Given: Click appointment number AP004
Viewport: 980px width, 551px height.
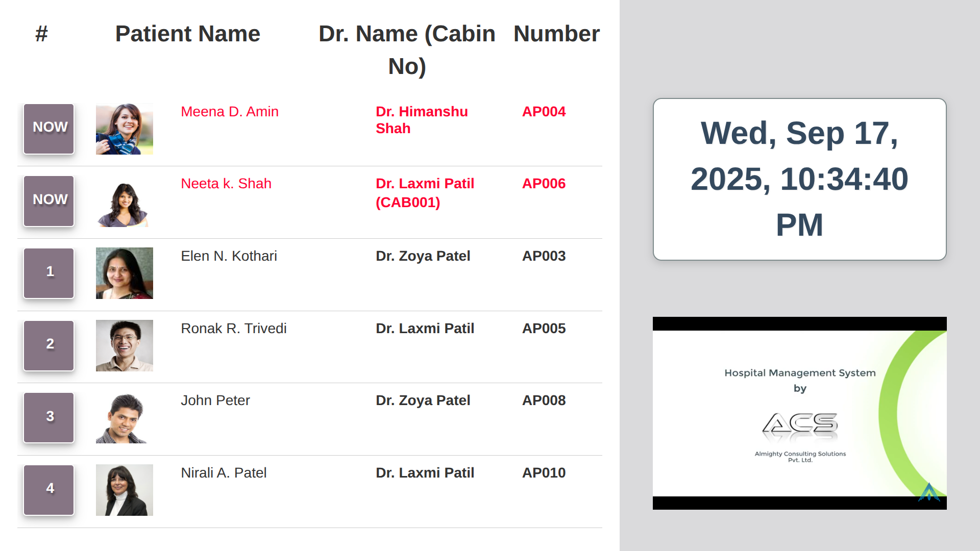Looking at the screenshot, I should coord(544,112).
